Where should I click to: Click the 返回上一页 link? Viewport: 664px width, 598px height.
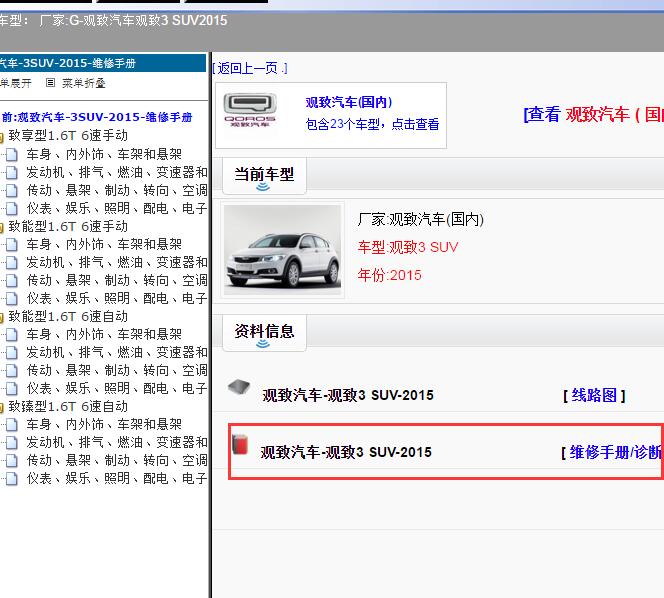250,68
